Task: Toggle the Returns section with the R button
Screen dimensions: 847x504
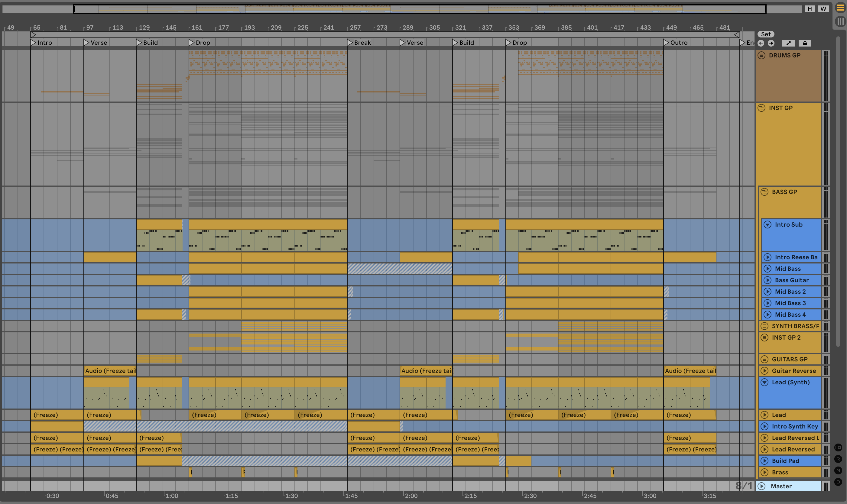Action: [838, 459]
